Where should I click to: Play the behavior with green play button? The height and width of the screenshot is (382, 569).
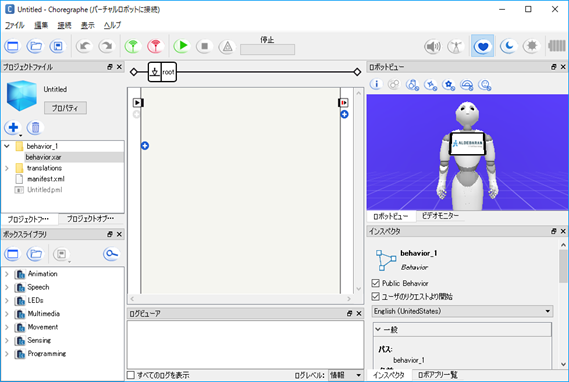182,46
